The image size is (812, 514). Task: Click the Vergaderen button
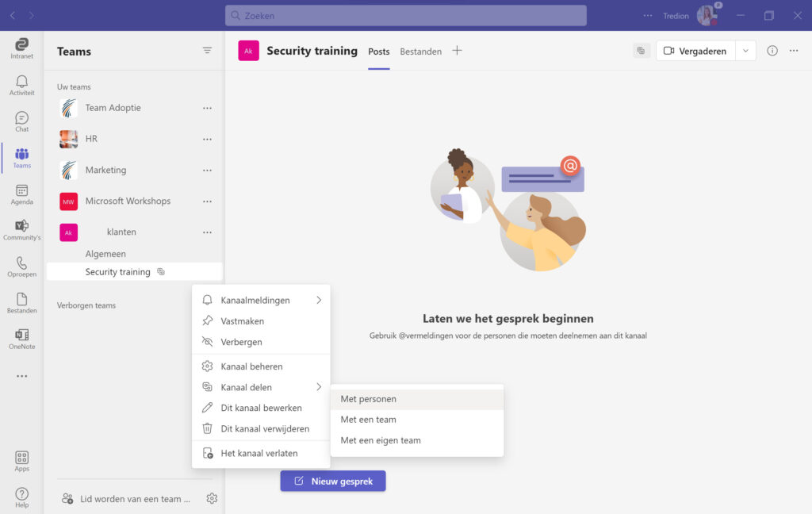pos(696,51)
